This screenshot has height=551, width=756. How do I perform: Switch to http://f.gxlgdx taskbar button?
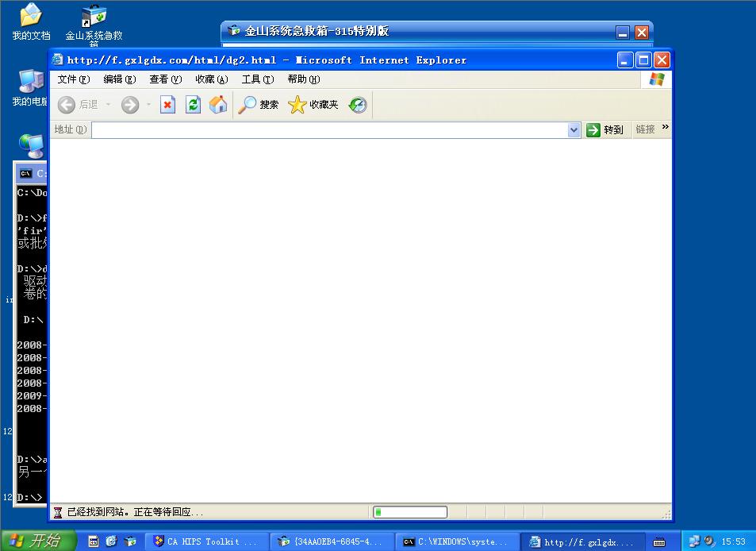(582, 541)
